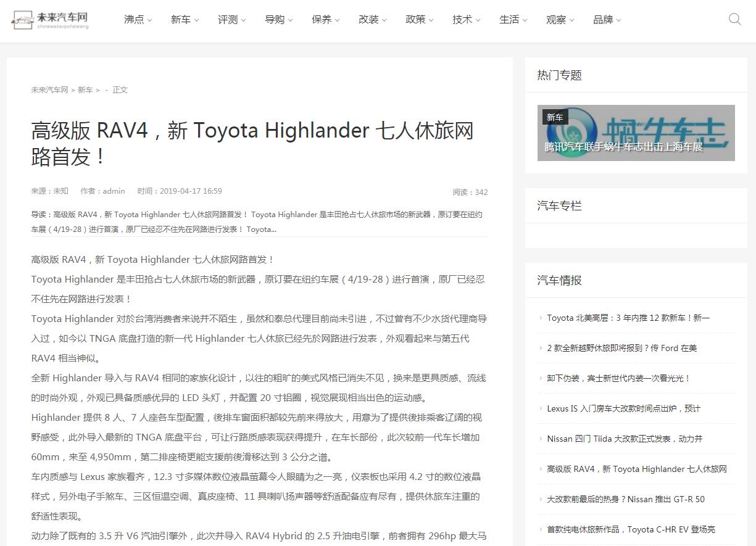
Task: Open the 改装 navigation menu
Action: tap(373, 20)
